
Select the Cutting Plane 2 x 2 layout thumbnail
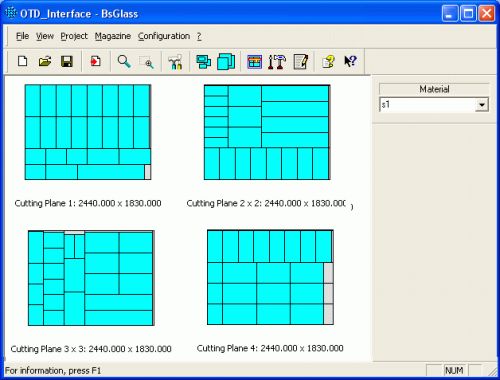(x=267, y=132)
